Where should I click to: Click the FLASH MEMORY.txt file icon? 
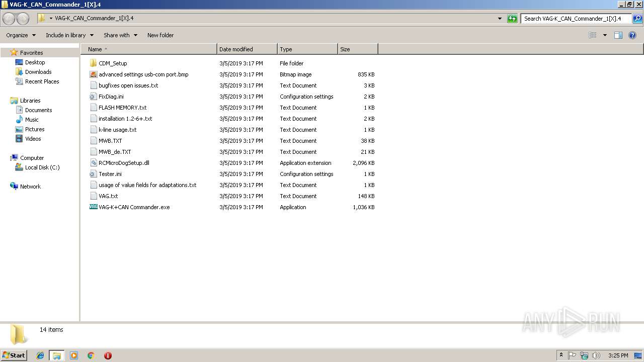tap(93, 108)
